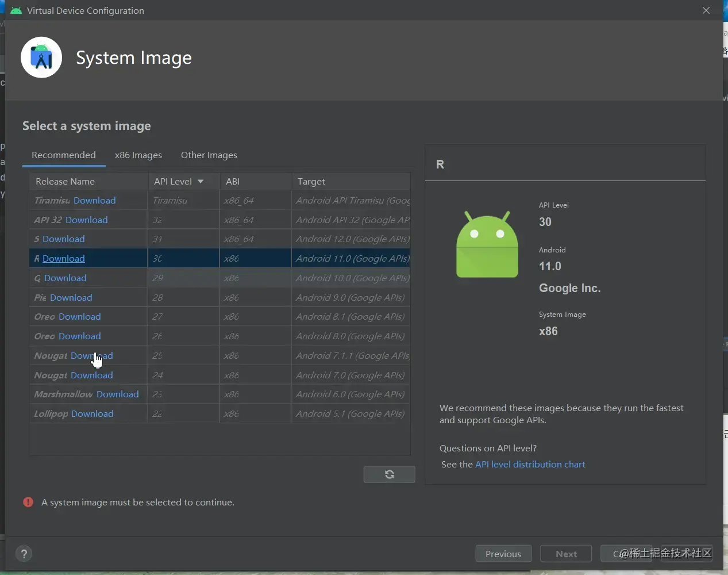Viewport: 728px width, 575px height.
Task: Click API level 22 cell
Action: tap(184, 414)
